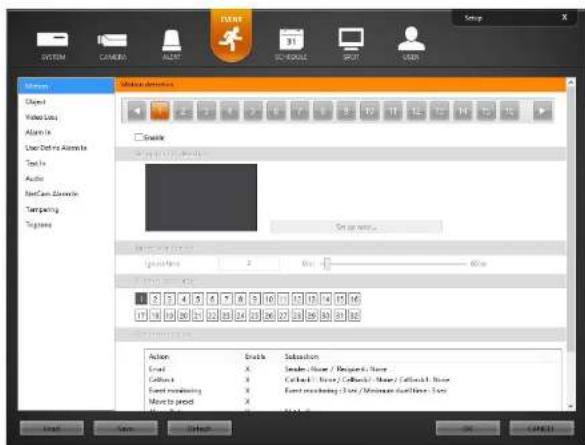Toggle box 24 in numbered camera grid
Viewport: 585px width, 445px height.
tap(241, 316)
